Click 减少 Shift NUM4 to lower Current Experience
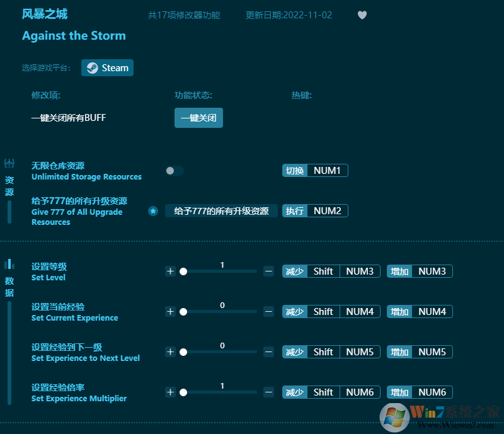 click(x=331, y=311)
